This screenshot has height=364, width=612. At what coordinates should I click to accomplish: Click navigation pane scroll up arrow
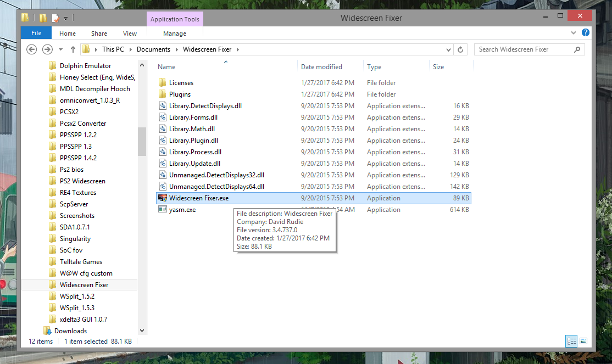(142, 65)
